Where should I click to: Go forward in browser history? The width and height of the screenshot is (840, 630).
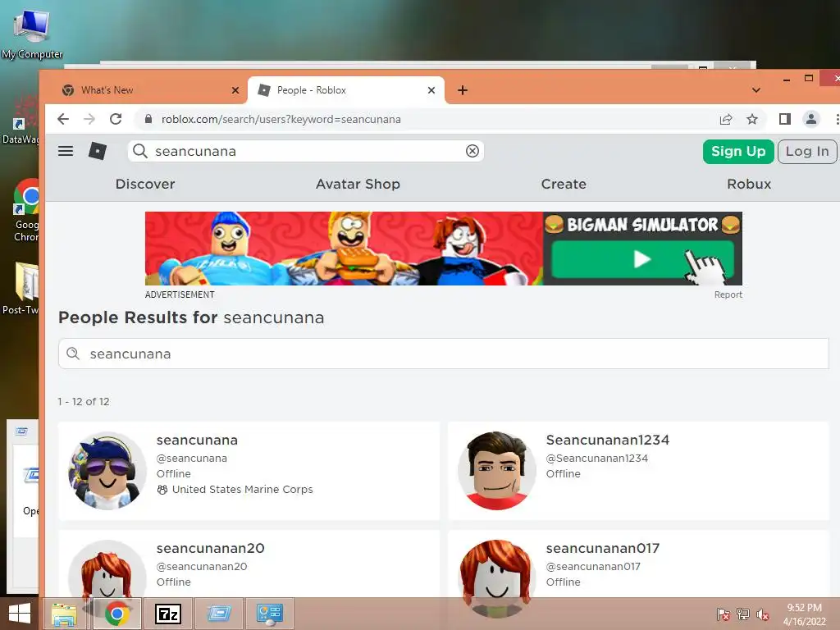pos(89,119)
